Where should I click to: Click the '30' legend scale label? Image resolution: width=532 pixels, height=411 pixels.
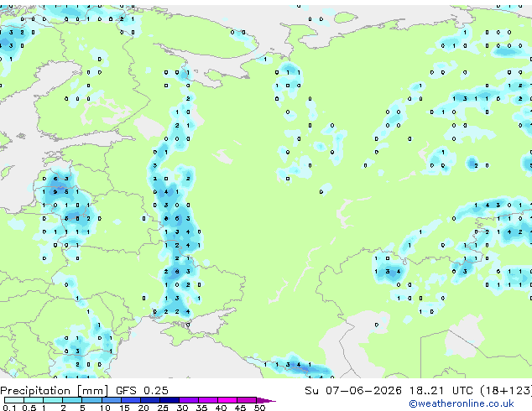coord(182,408)
